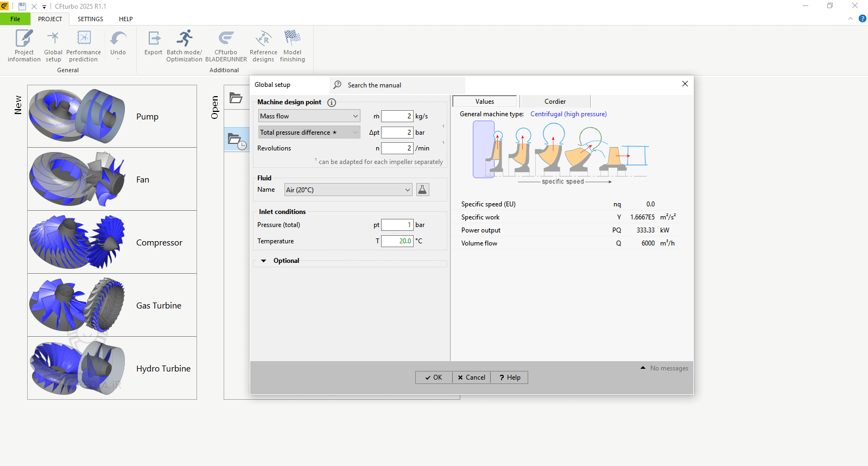Click the inlet total pressure pt field
The image size is (868, 466).
click(x=397, y=225)
